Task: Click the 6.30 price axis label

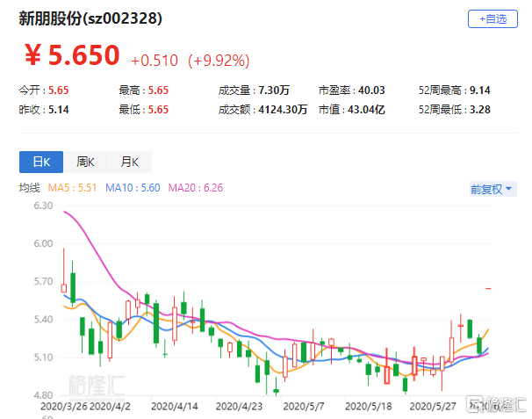Action: (x=43, y=206)
